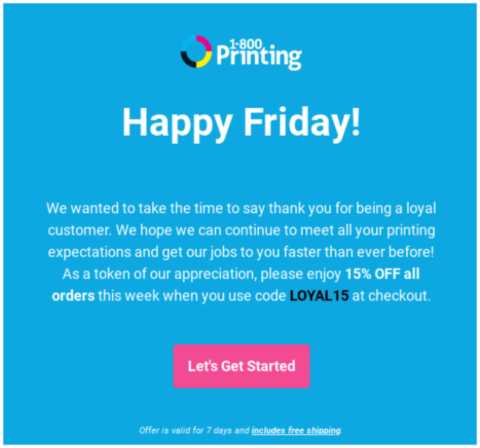Click the bold word "orders"

[73, 296]
